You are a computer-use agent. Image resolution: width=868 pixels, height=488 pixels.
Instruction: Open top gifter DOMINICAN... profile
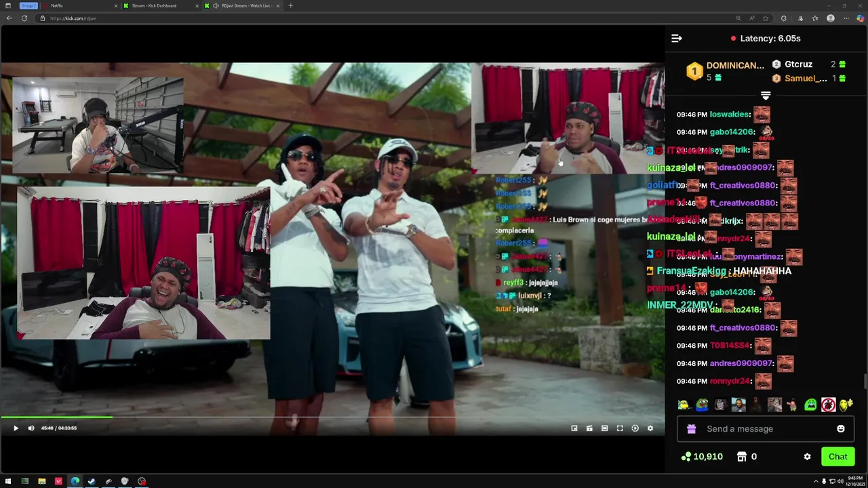[725, 71]
